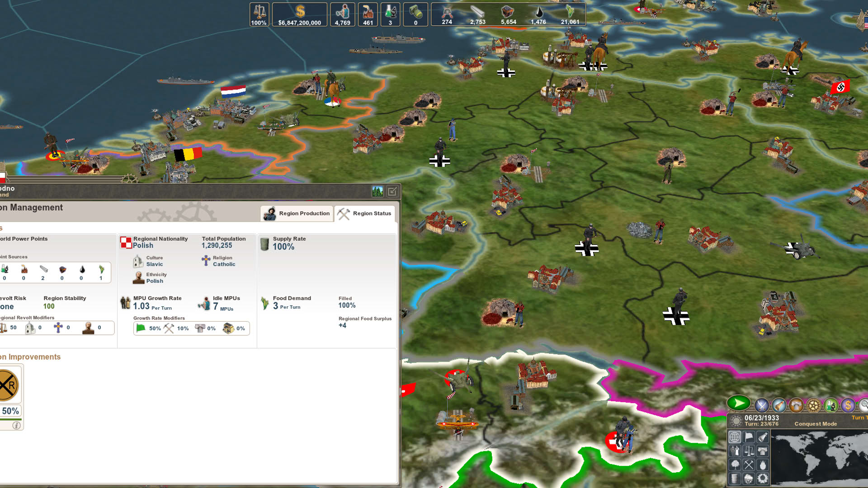Open the government column menu
The width and height of the screenshot is (868, 488).
796,405
